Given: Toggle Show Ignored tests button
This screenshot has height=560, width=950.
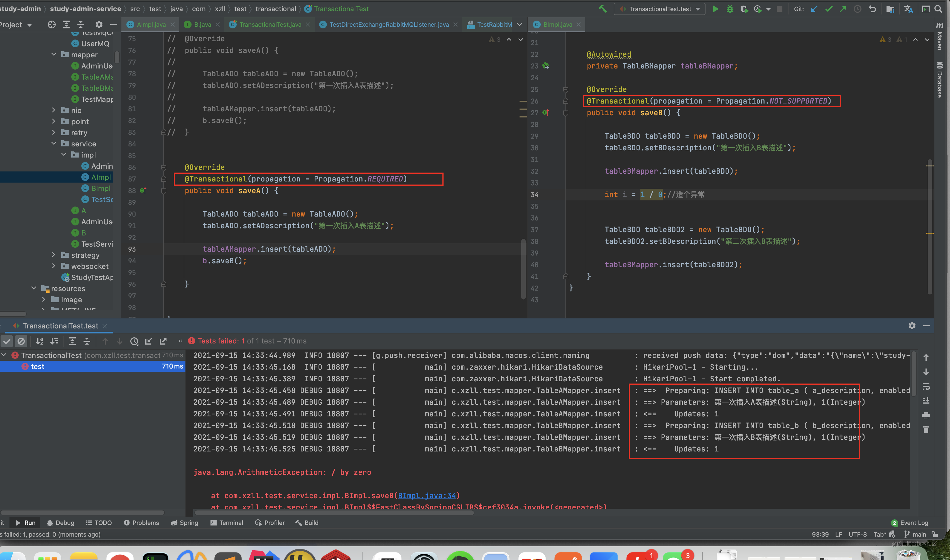Looking at the screenshot, I should click(21, 341).
